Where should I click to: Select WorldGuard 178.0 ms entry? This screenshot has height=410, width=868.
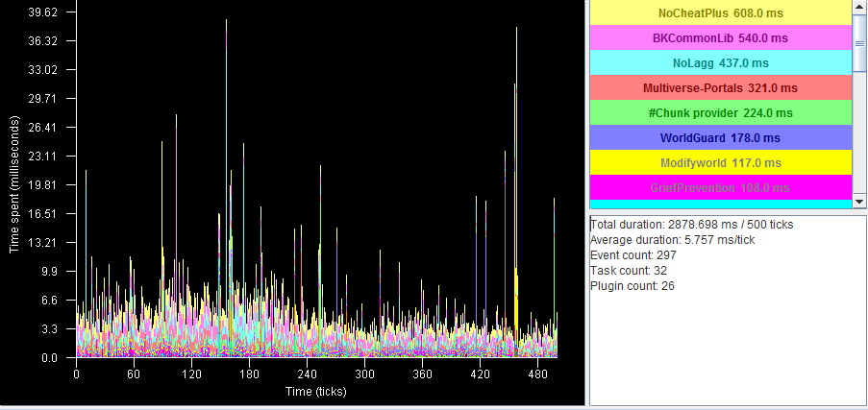pos(720,137)
